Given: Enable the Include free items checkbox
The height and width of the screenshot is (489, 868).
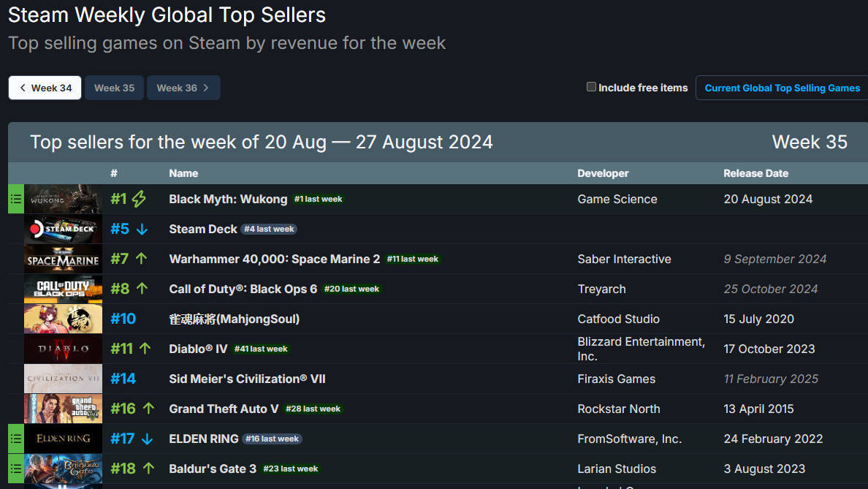Looking at the screenshot, I should [591, 87].
